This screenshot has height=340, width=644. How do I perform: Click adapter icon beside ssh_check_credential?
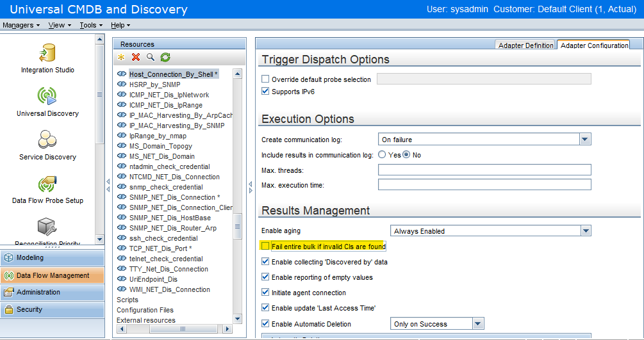click(x=122, y=238)
